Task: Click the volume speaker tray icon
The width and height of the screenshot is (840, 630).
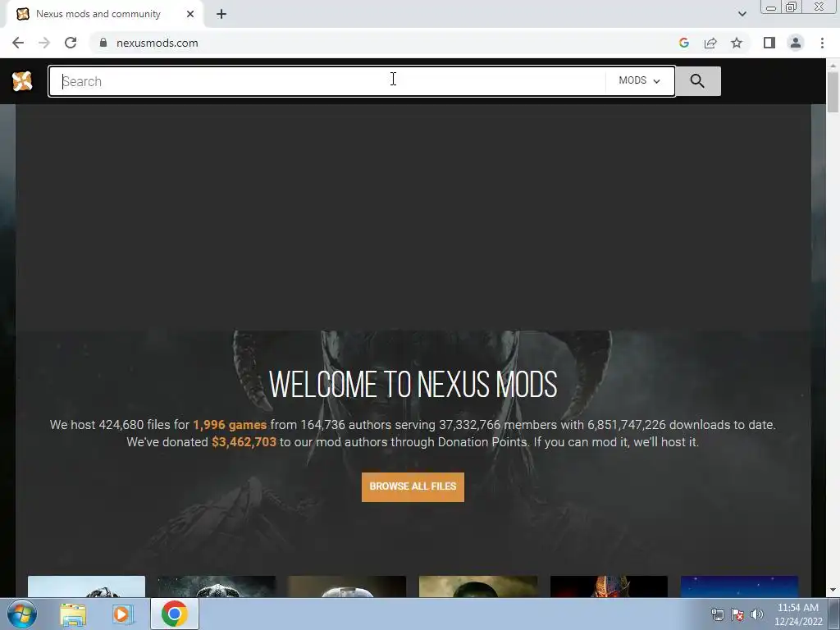Action: point(757,614)
